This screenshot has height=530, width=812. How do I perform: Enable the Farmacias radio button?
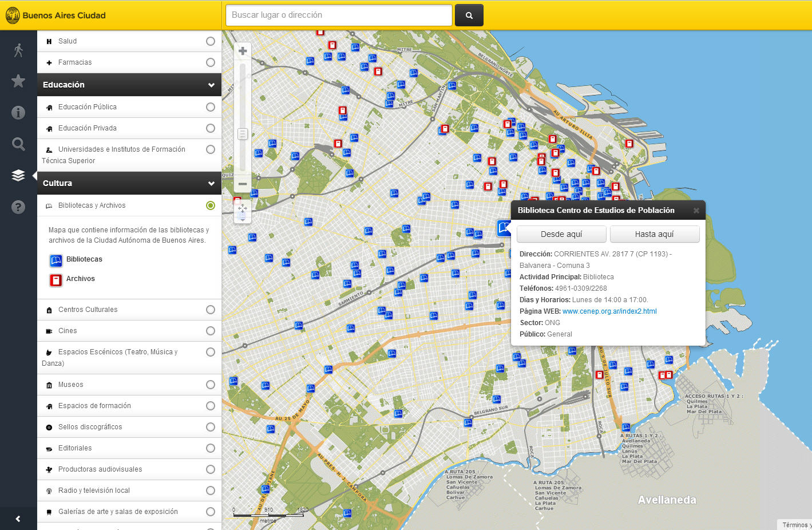click(x=210, y=62)
